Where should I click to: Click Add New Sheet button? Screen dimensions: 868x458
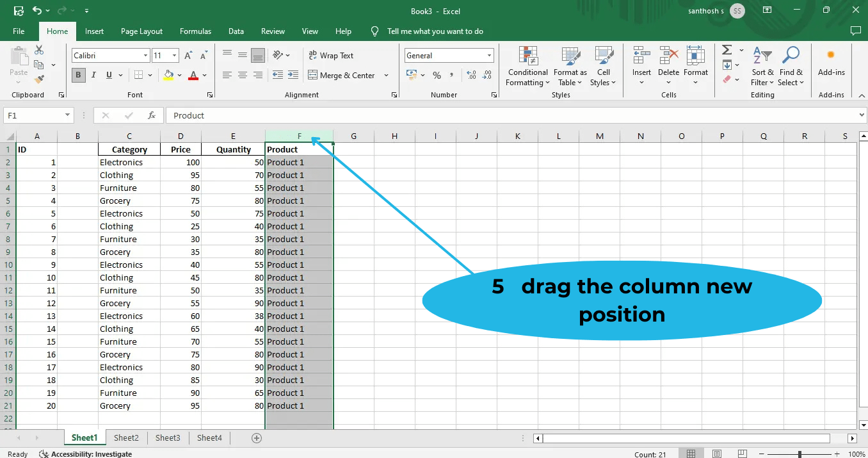pos(256,438)
